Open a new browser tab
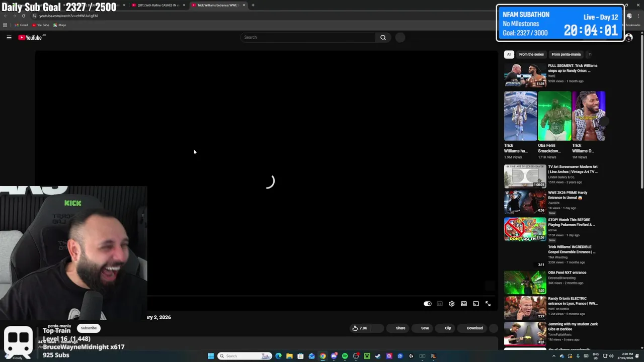Viewport: 644px width, 362px height. [x=253, y=5]
